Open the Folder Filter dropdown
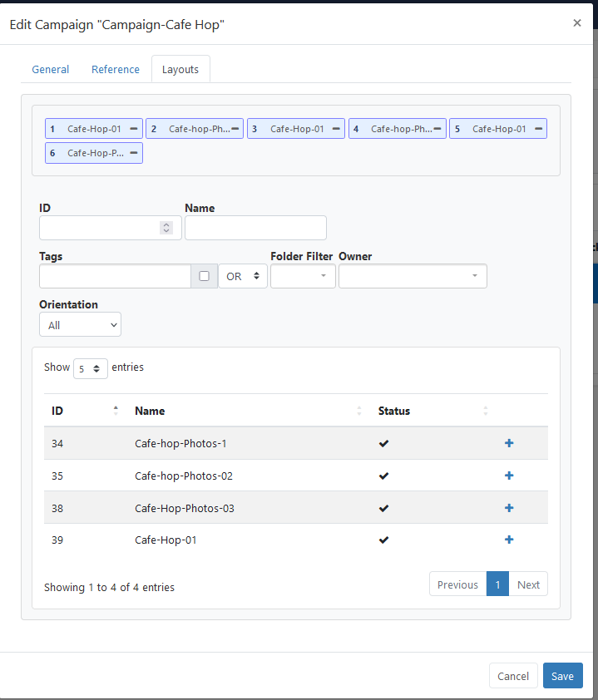The width and height of the screenshot is (598, 700). [x=303, y=276]
